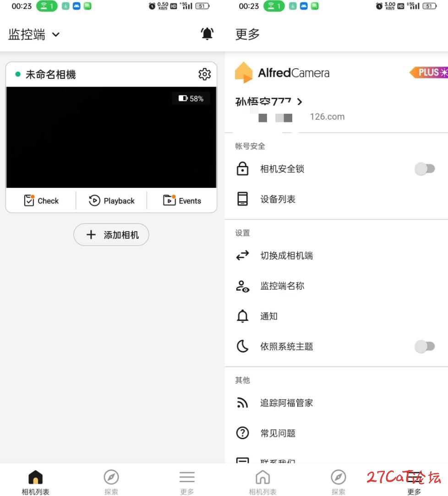The width and height of the screenshot is (448, 496).
Task: Tap the AlfredCamera house logo
Action: 244,72
